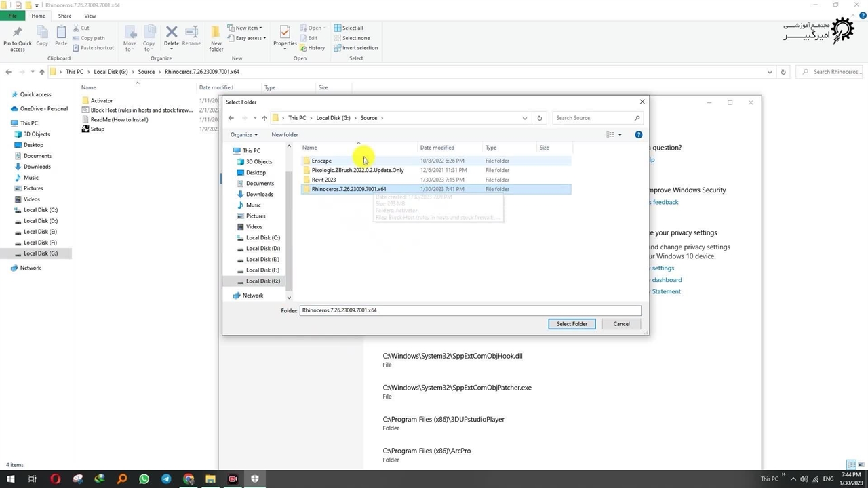This screenshot has width=868, height=488.
Task: Select Local Disk (C:) in dialog tree
Action: [262, 238]
